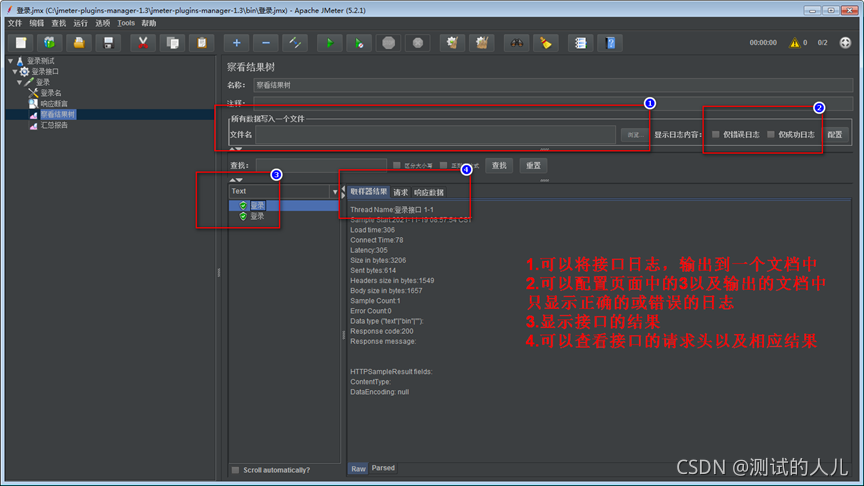The image size is (864, 486).
Task: Select the 登录接口 thread group item
Action: click(45, 72)
